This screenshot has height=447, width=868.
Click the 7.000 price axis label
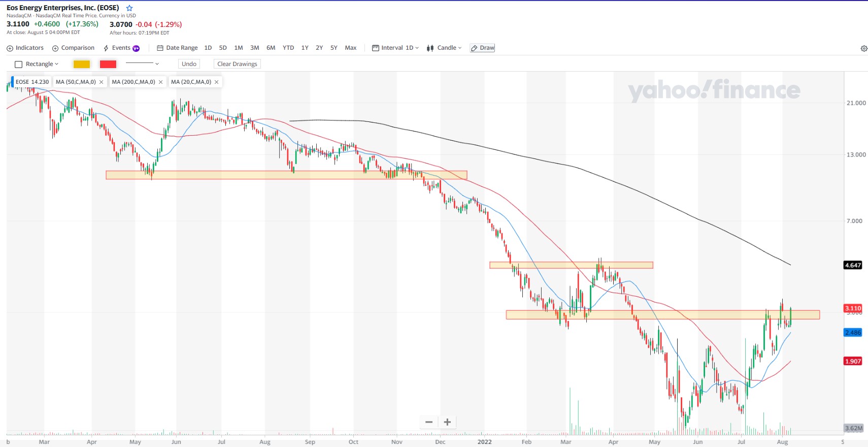(854, 221)
